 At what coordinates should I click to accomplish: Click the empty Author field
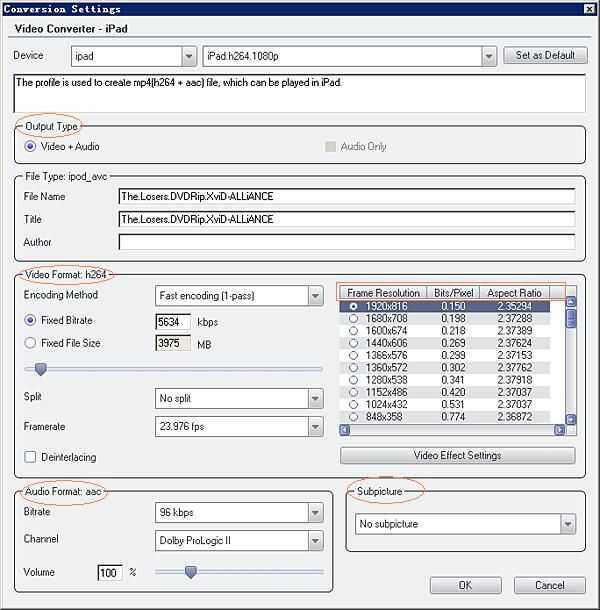[x=347, y=242]
